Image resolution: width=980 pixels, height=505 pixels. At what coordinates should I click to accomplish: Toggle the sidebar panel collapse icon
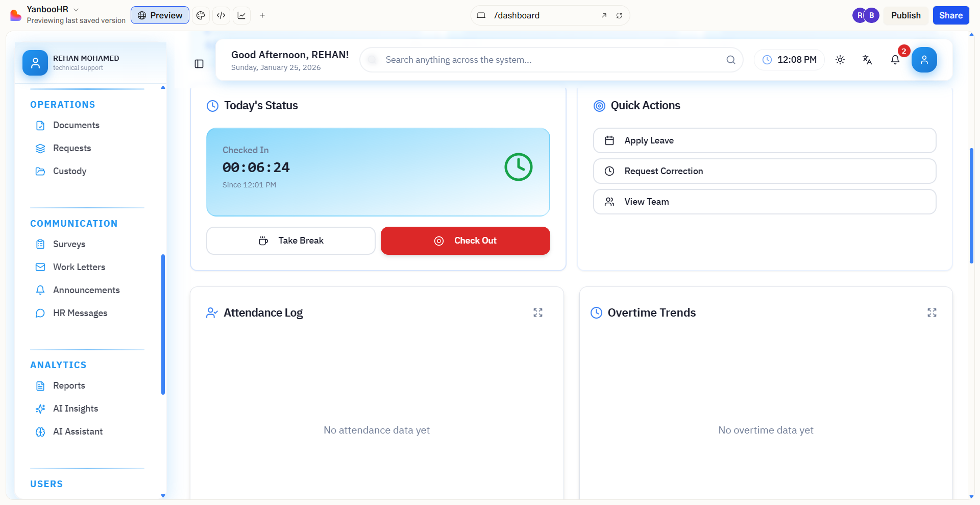199,64
